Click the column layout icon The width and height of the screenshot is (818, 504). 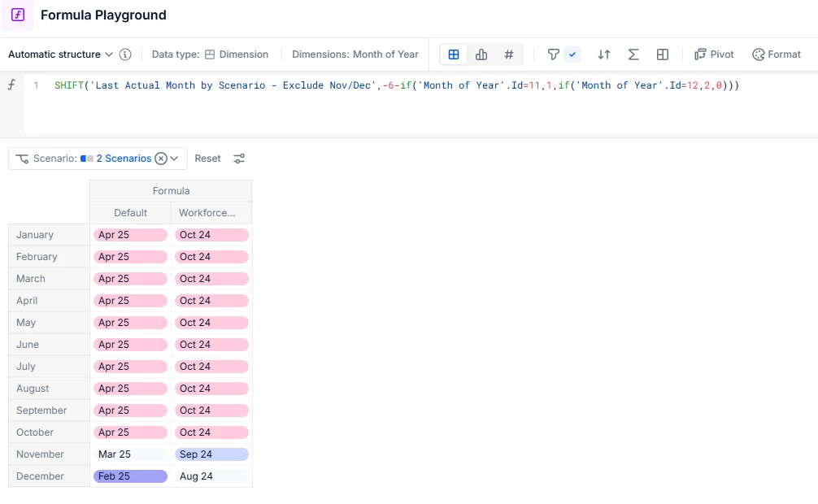663,54
